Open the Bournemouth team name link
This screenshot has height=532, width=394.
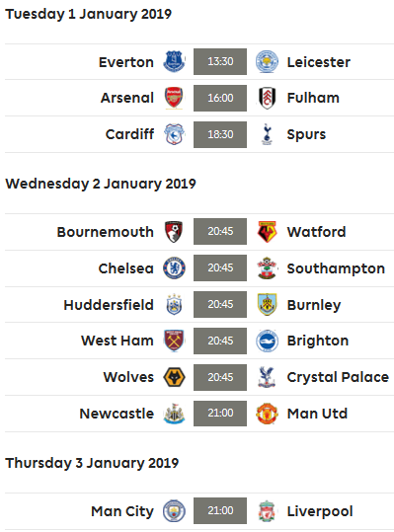tap(106, 232)
